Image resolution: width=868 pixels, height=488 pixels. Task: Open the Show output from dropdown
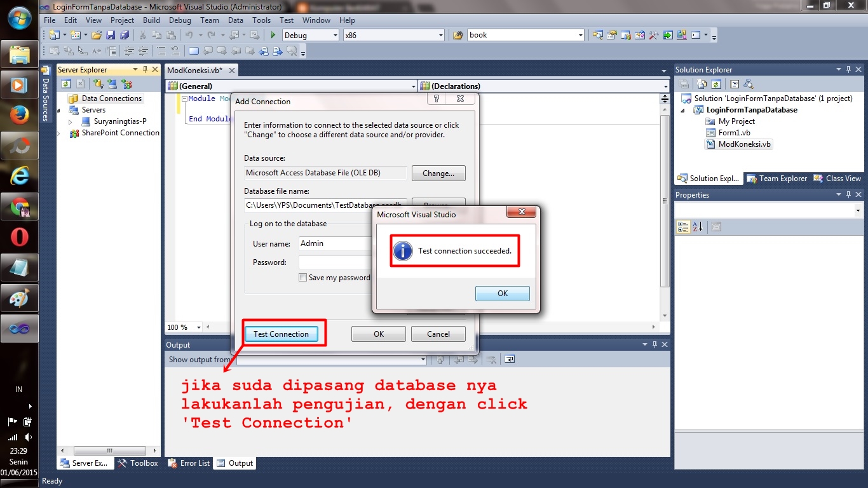click(x=423, y=360)
